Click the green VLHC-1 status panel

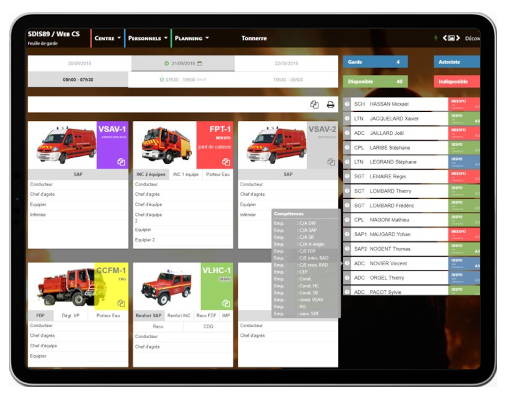217,286
